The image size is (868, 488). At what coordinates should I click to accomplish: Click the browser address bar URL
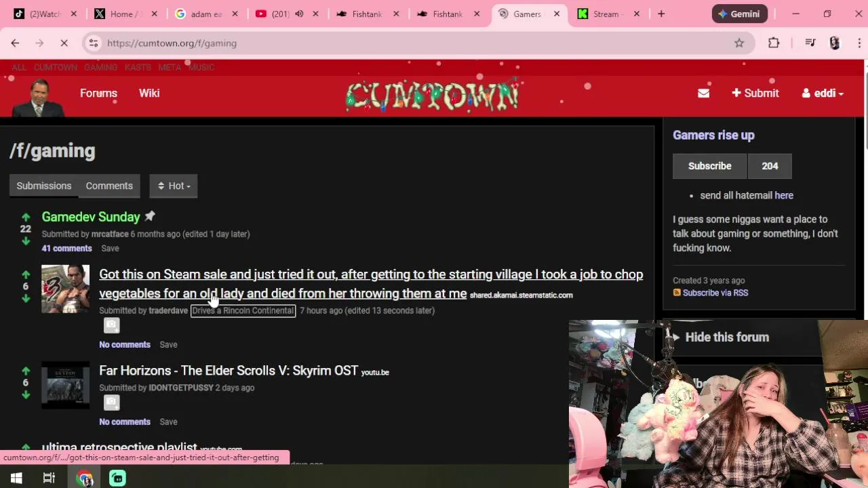point(172,43)
